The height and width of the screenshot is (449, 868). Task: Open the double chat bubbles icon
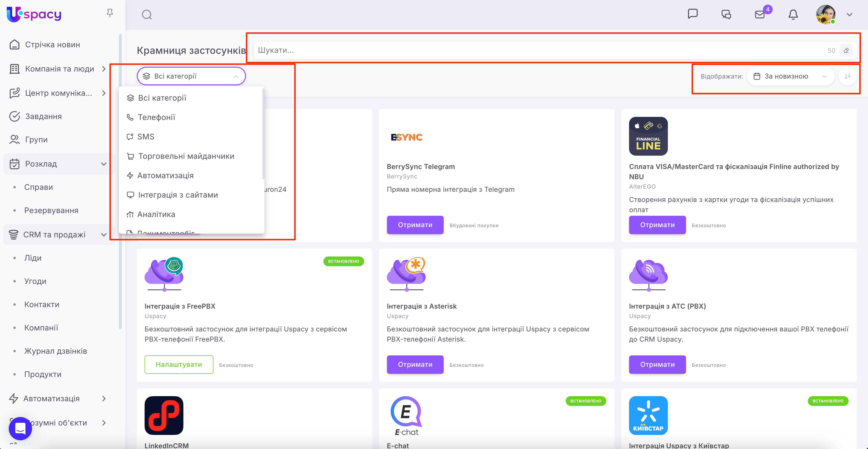pos(726,15)
